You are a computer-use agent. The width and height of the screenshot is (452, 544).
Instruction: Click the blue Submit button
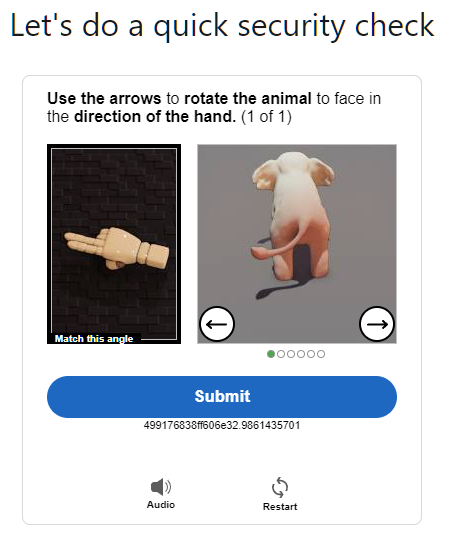[x=222, y=397]
